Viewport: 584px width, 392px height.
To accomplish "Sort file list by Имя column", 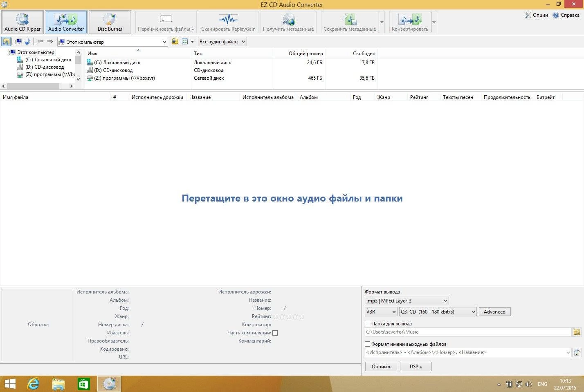I will click(x=138, y=54).
